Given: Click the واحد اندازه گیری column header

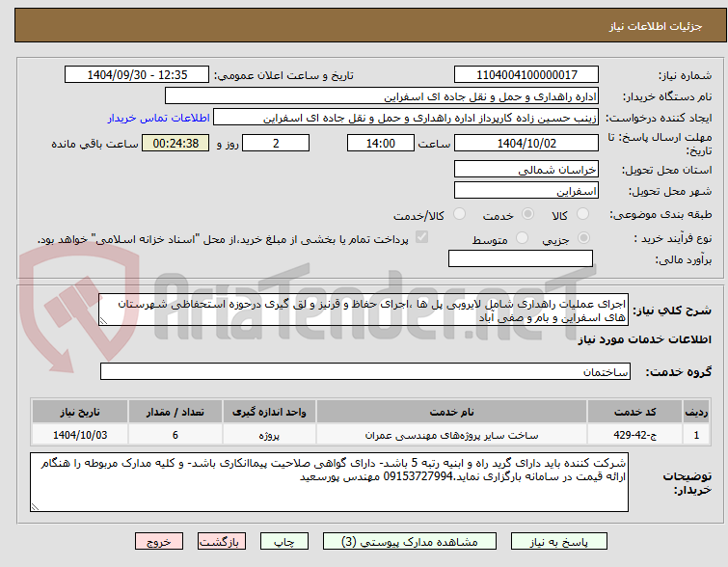Looking at the screenshot, I should pyautogui.click(x=269, y=412).
